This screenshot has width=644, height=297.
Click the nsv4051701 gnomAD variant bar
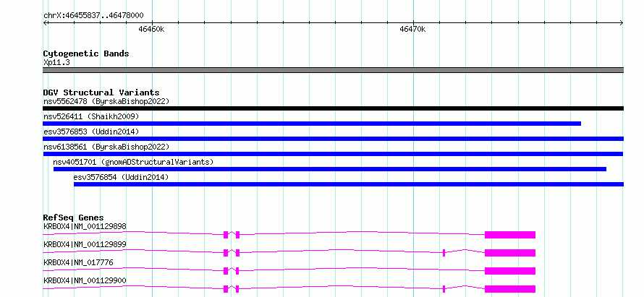pyautogui.click(x=330, y=169)
